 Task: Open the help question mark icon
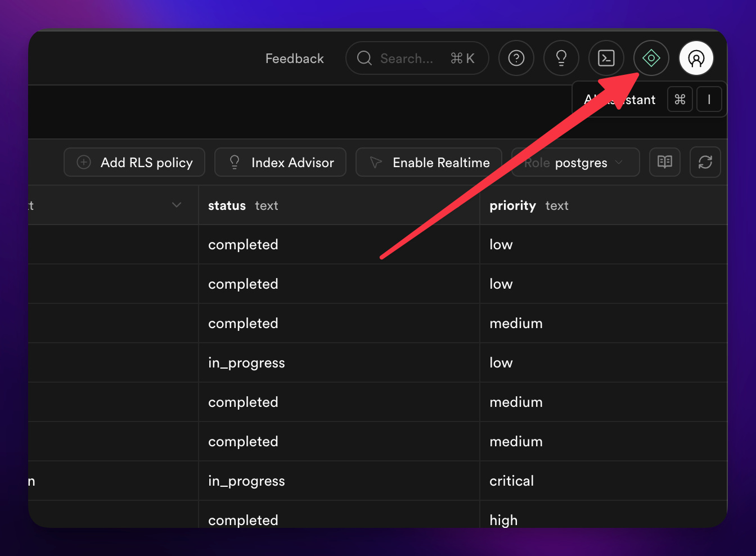tap(516, 58)
